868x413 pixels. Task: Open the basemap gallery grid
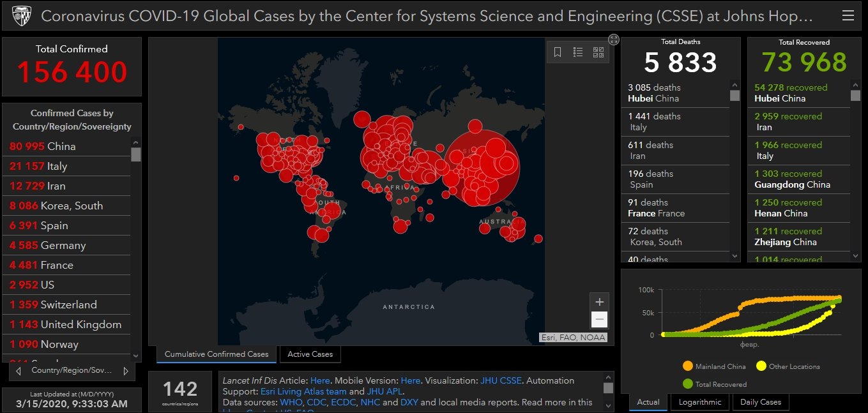coord(598,52)
